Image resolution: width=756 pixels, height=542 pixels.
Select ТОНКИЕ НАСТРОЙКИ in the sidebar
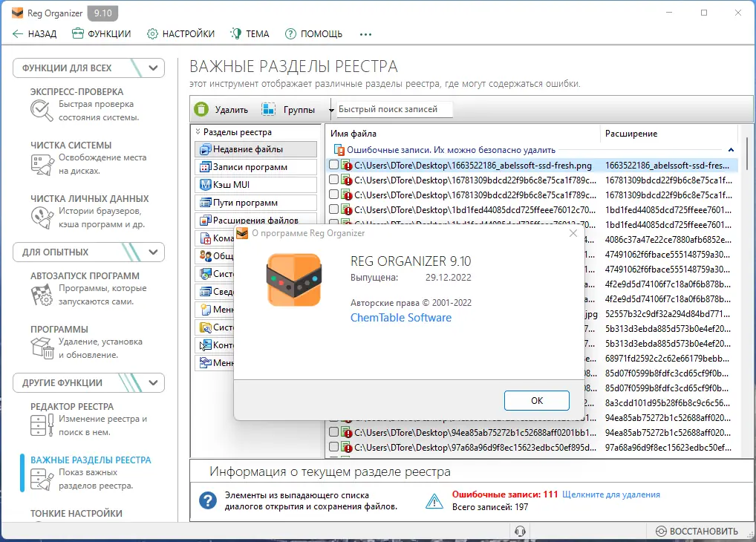(76, 514)
